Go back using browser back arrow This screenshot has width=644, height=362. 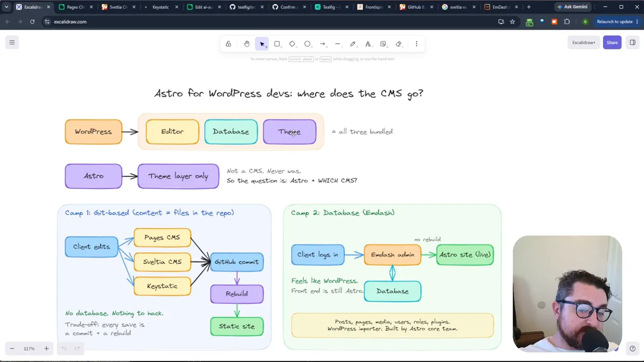coord(8,22)
